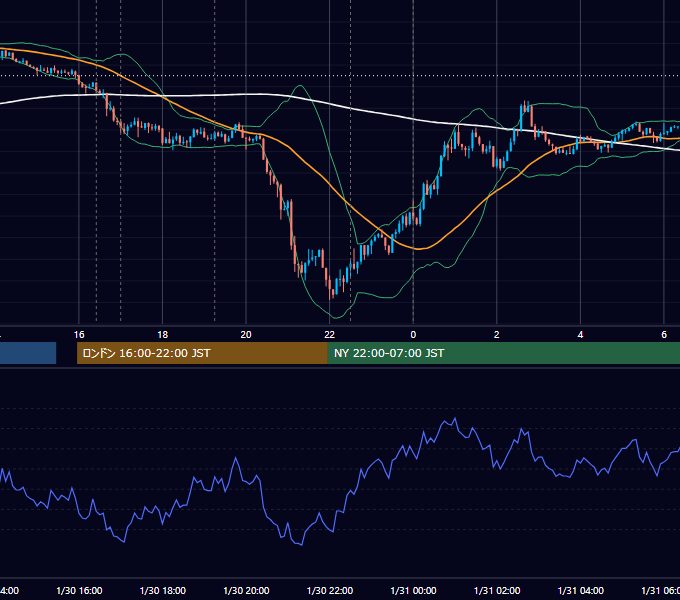The height and width of the screenshot is (600, 680).
Task: Click the 1/30 16:00 date label
Action: click(x=79, y=591)
